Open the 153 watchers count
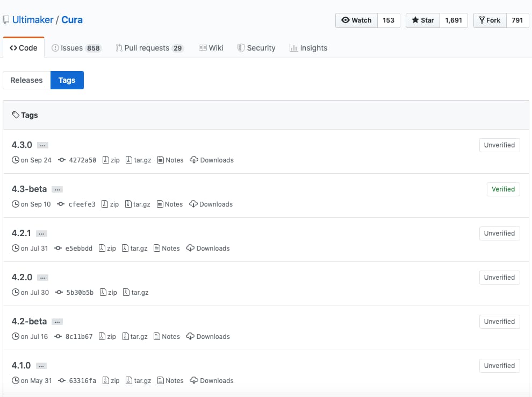This screenshot has height=397, width=532. coord(389,20)
